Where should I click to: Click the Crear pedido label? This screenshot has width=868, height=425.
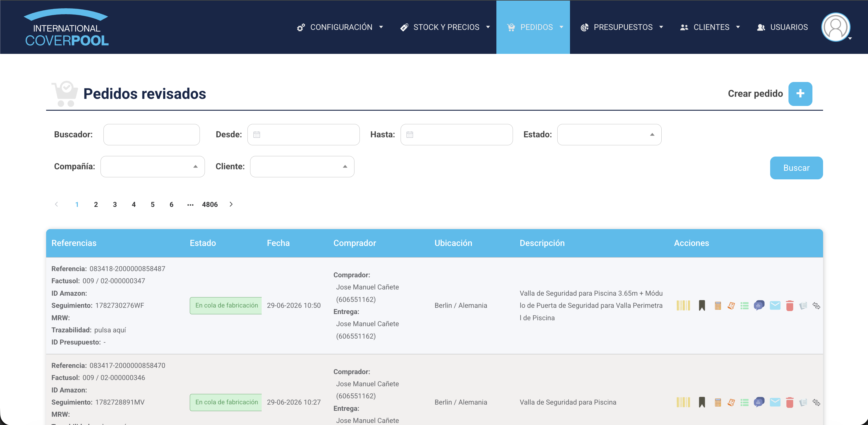coord(755,94)
